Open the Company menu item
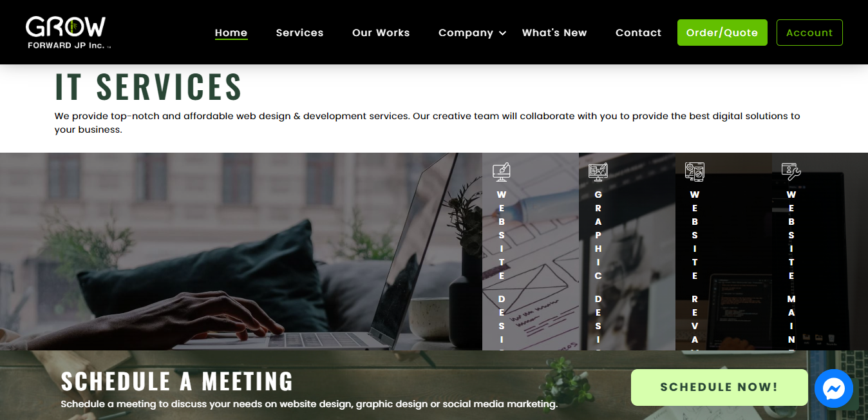 [466, 33]
